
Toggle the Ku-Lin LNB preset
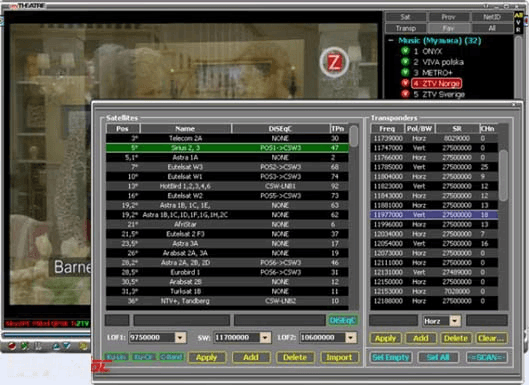pos(116,357)
